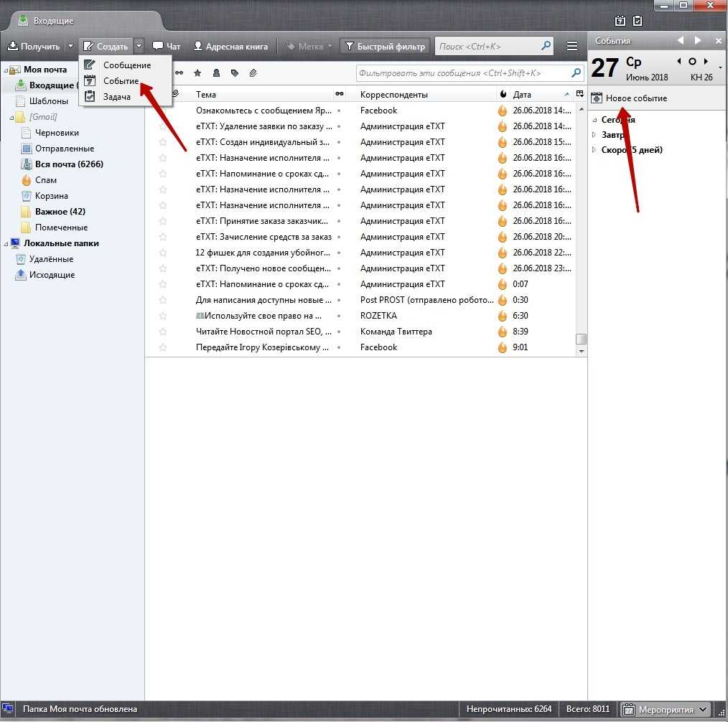Filter by starred messages icon
The image size is (728, 722).
(x=197, y=73)
